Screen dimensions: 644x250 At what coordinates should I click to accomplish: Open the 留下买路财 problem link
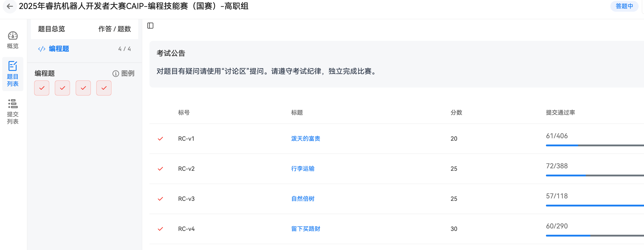pyautogui.click(x=305, y=229)
